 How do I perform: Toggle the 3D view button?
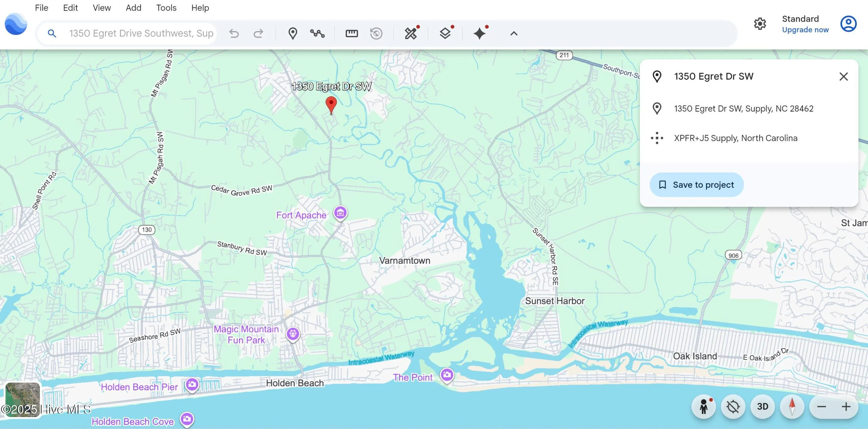[x=762, y=406]
